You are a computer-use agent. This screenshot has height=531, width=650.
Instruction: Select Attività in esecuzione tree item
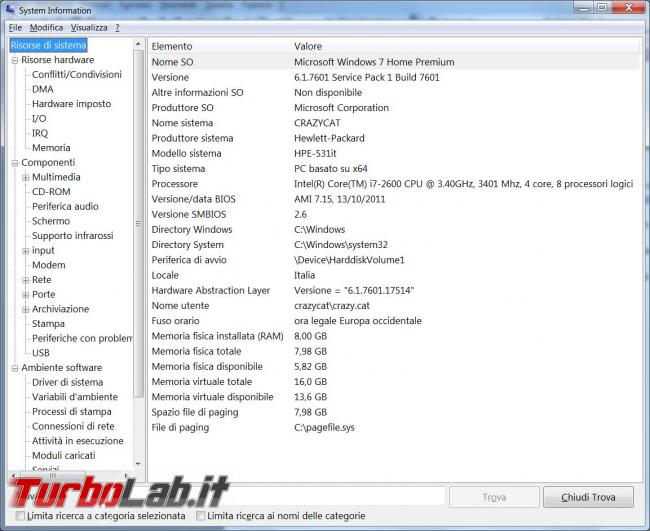click(78, 441)
